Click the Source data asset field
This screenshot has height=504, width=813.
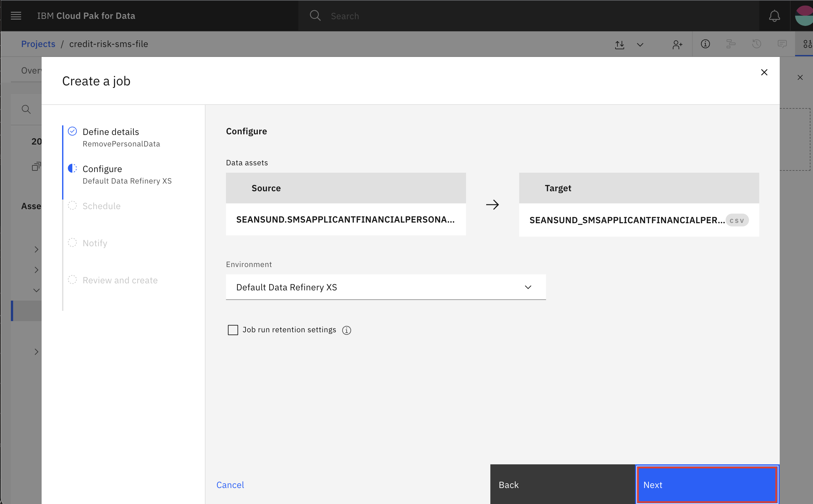click(x=346, y=219)
